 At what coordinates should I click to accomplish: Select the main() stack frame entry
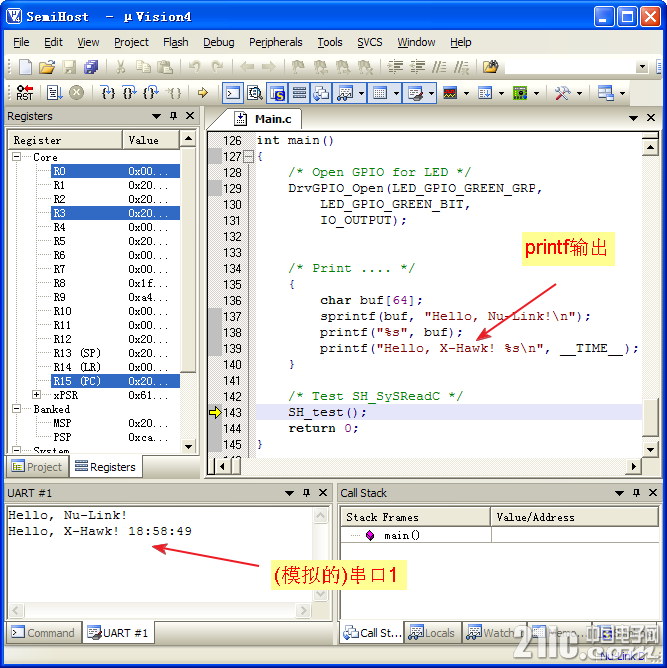pyautogui.click(x=401, y=535)
